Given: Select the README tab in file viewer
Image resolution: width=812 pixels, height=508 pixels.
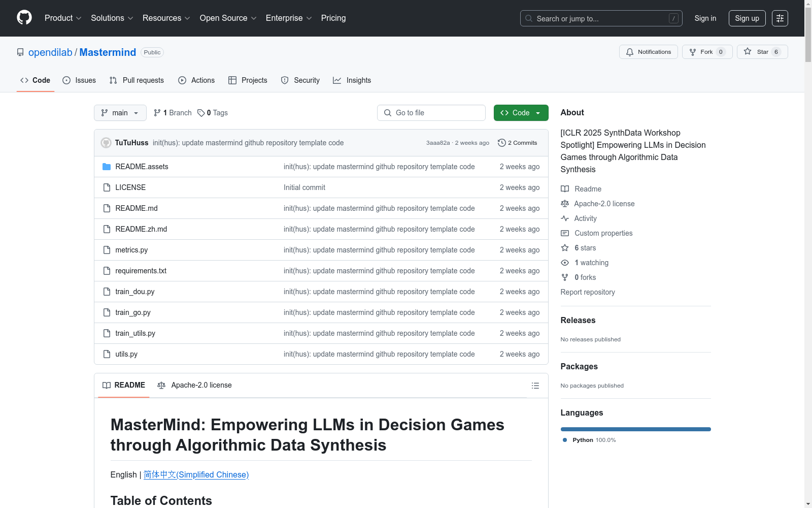Looking at the screenshot, I should (124, 385).
